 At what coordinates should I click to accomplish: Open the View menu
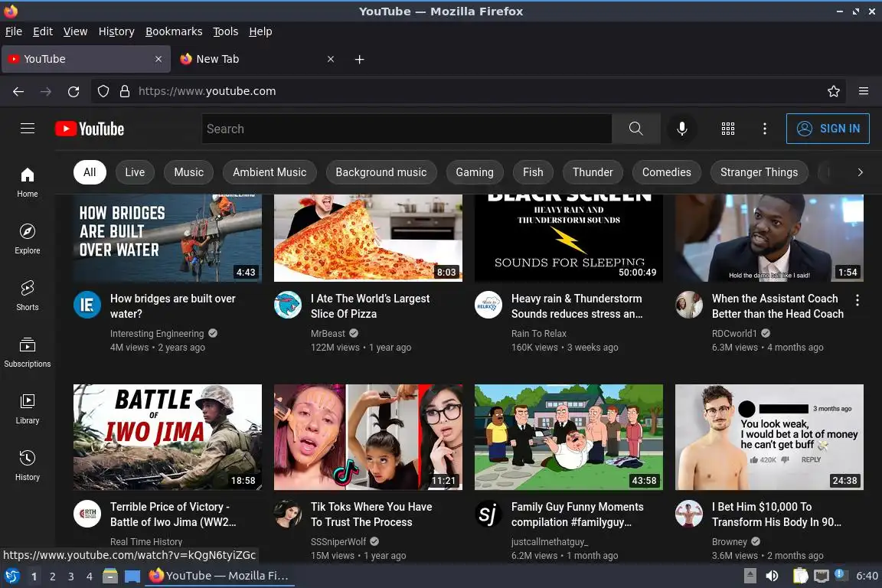coord(75,31)
